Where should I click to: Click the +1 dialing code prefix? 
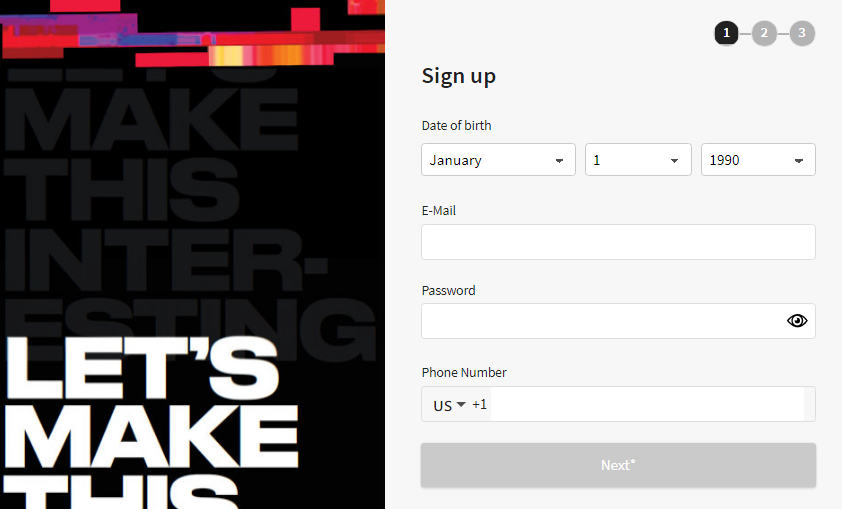click(x=480, y=404)
